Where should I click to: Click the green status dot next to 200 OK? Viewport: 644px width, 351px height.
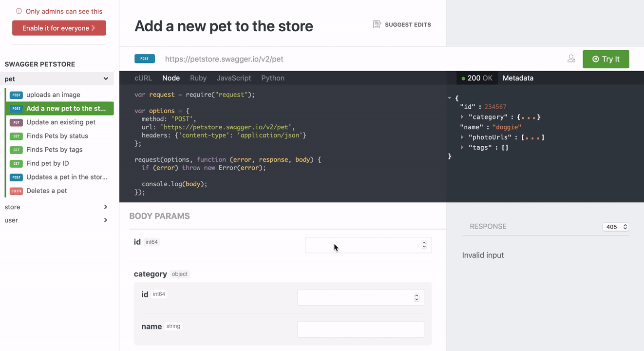pos(463,78)
